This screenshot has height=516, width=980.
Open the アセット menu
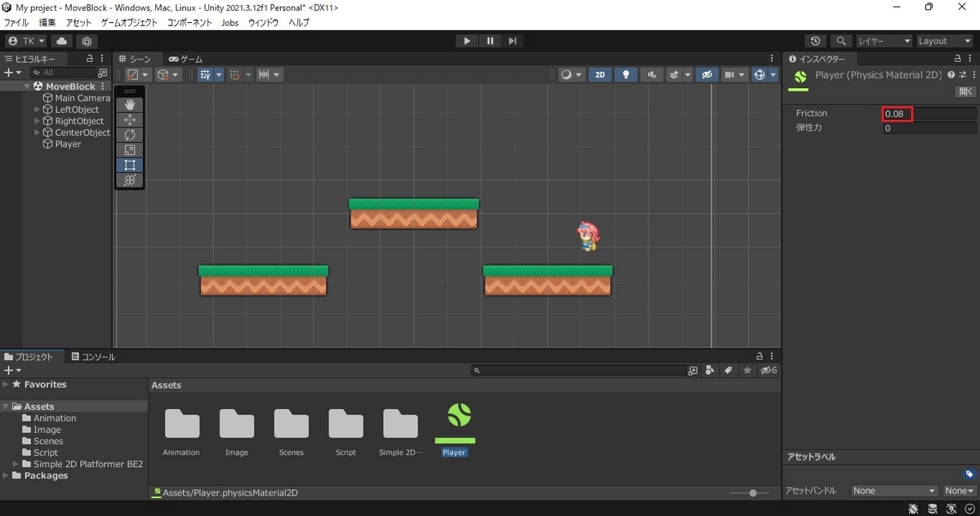tap(78, 23)
